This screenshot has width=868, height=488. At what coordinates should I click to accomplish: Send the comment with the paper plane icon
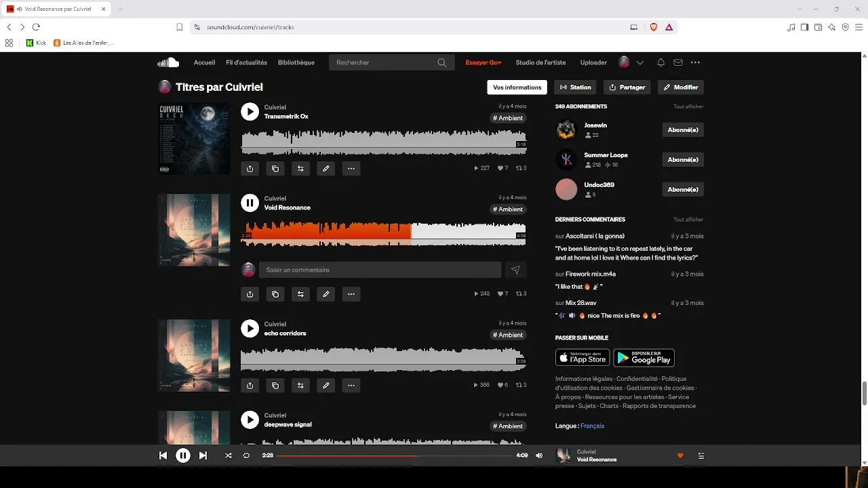point(515,270)
